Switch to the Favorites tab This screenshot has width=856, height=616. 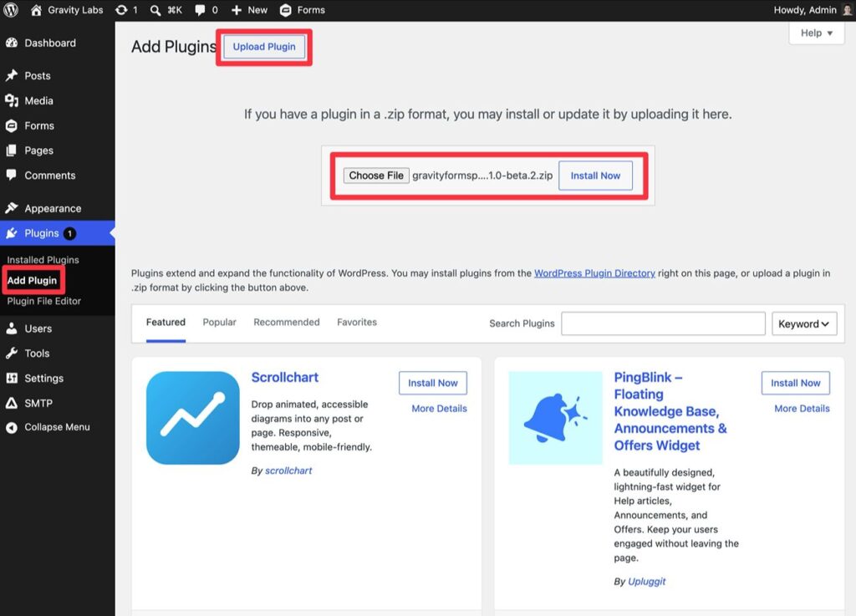(x=357, y=322)
